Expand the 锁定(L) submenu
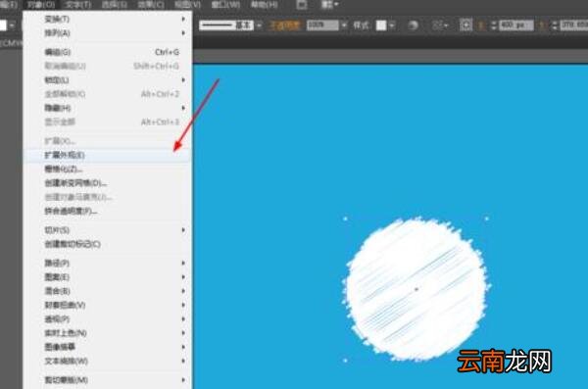This screenshot has width=588, height=389. (108, 80)
